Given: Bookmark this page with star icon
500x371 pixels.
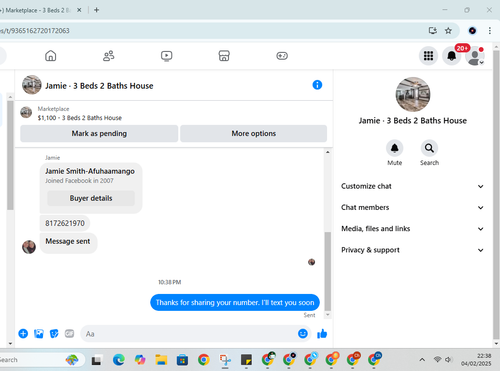Looking at the screenshot, I should (x=448, y=31).
